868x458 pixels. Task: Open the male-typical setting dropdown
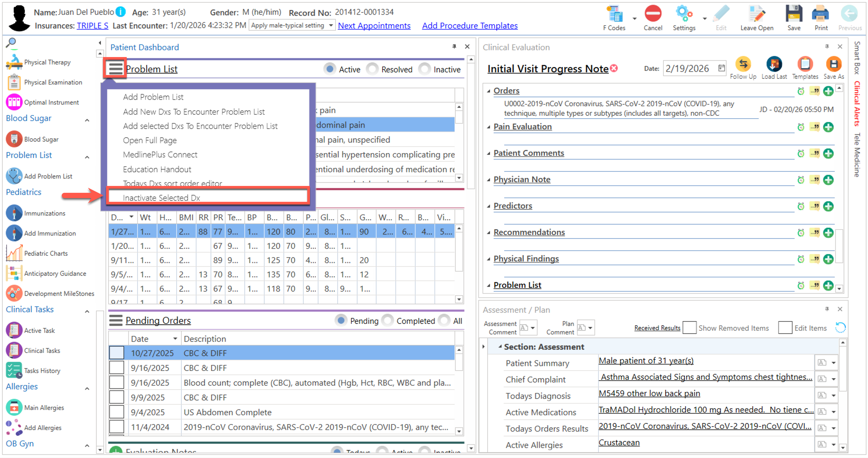click(331, 25)
